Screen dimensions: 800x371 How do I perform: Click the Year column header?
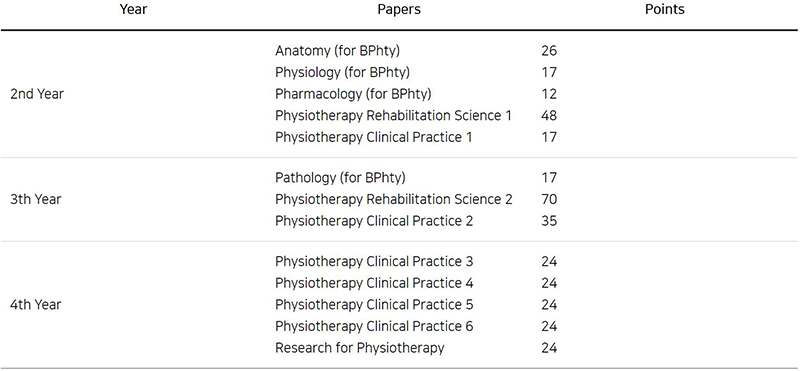pos(133,9)
